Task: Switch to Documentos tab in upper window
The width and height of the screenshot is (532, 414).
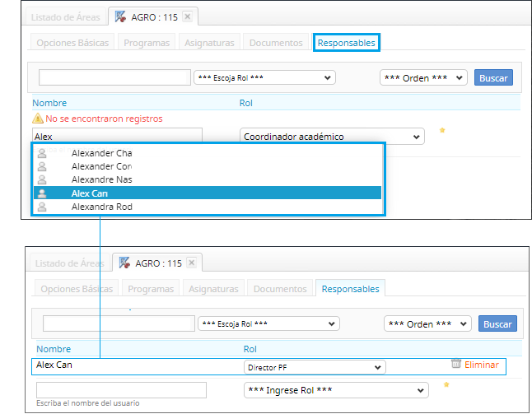Action: [276, 43]
